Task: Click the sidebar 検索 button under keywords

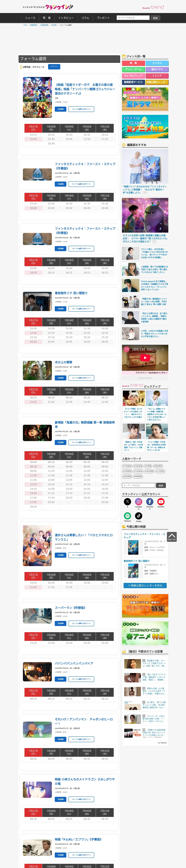Action: pyautogui.click(x=161, y=486)
